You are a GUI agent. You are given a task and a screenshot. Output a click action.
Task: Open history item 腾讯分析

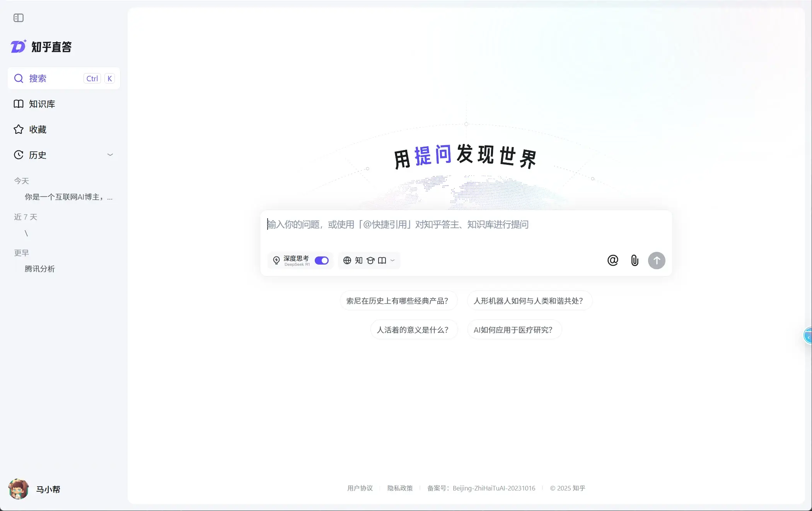(39, 269)
